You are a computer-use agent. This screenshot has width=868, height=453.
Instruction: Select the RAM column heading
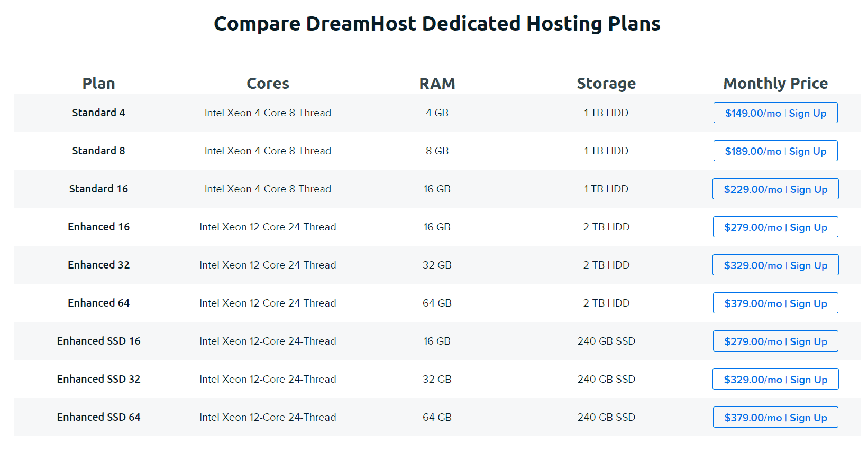tap(437, 84)
